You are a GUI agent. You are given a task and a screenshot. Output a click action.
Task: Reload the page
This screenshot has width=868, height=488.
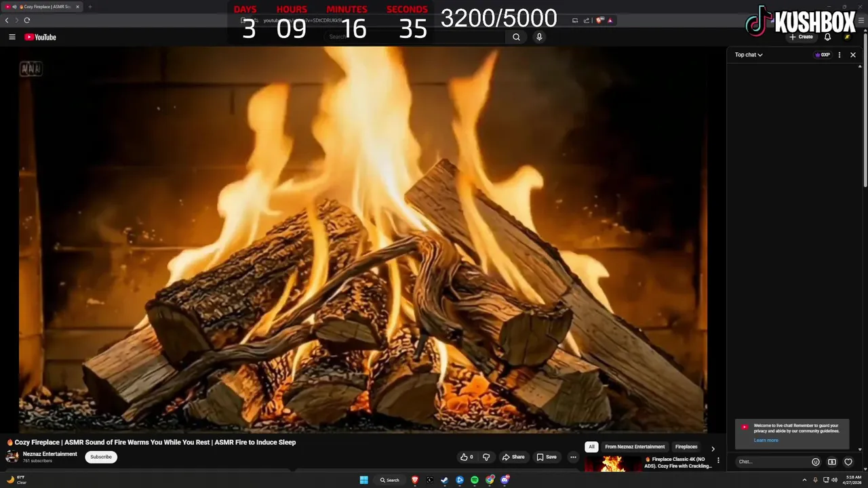pyautogui.click(x=26, y=20)
